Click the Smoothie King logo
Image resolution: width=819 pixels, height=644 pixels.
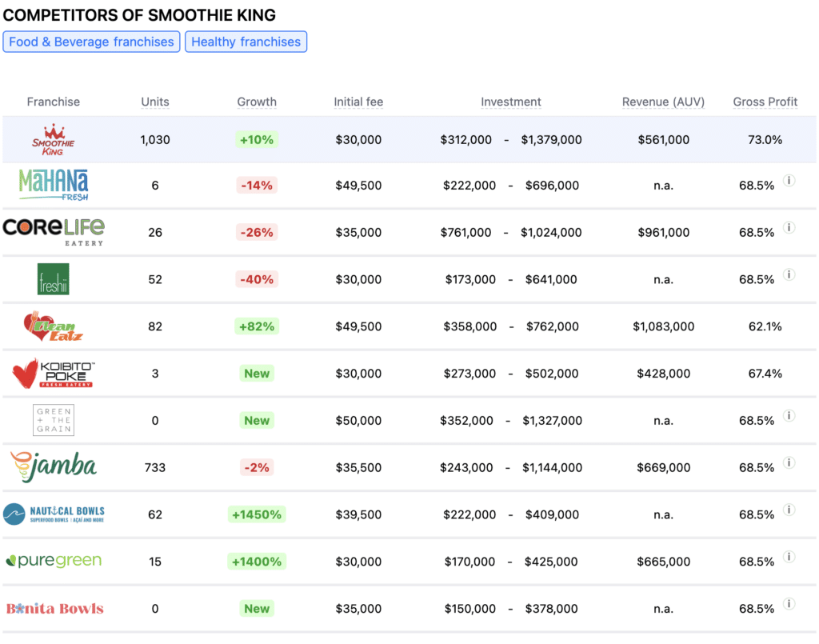point(54,140)
